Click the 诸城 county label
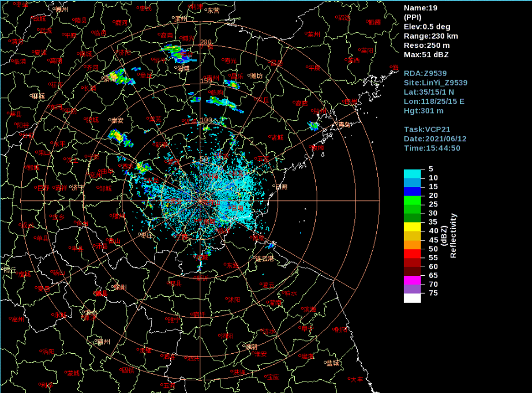This screenshot has width=532, height=393. (277, 137)
